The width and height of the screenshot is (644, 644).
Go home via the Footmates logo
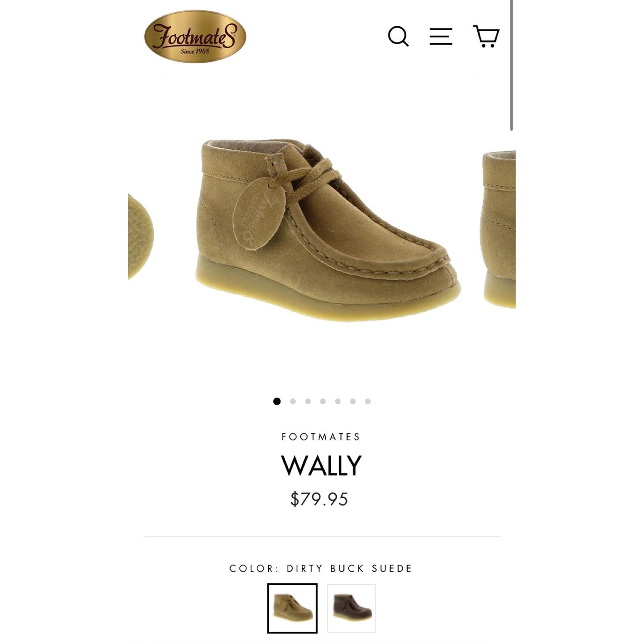pyautogui.click(x=195, y=37)
